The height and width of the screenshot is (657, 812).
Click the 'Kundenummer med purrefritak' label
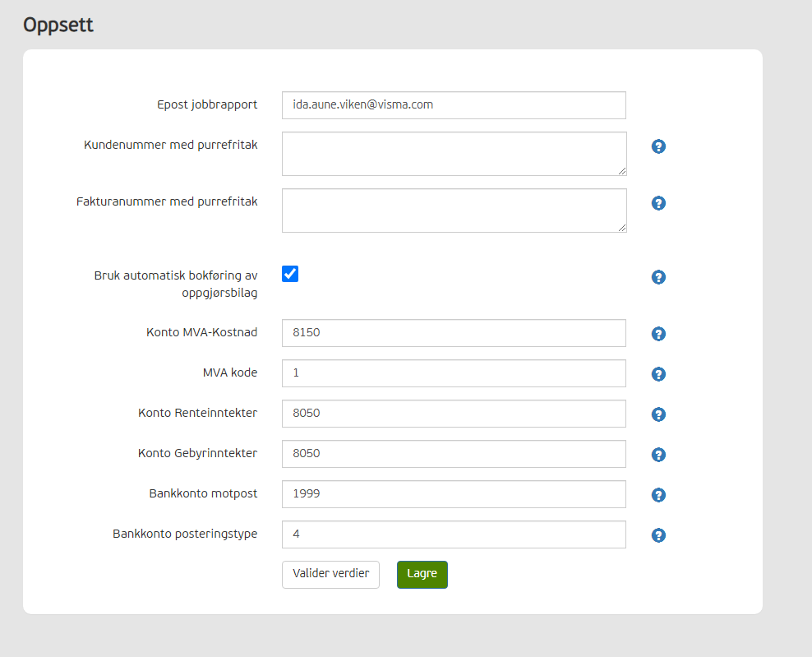(x=170, y=145)
